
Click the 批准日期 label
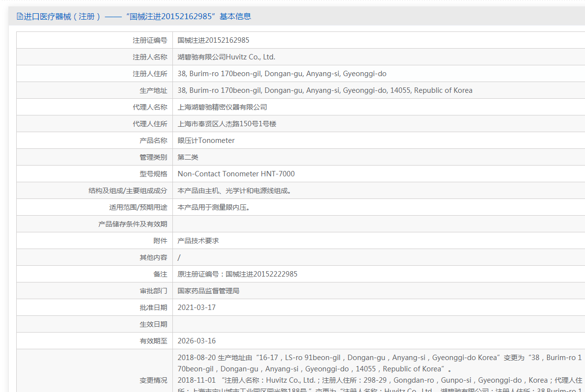click(153, 308)
